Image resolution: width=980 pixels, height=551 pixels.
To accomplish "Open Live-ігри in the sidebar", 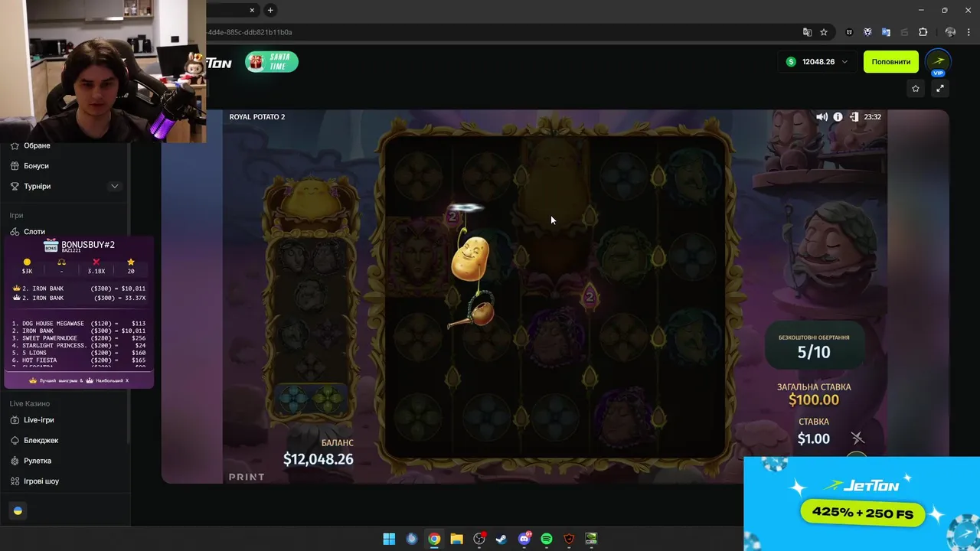I will pyautogui.click(x=38, y=420).
